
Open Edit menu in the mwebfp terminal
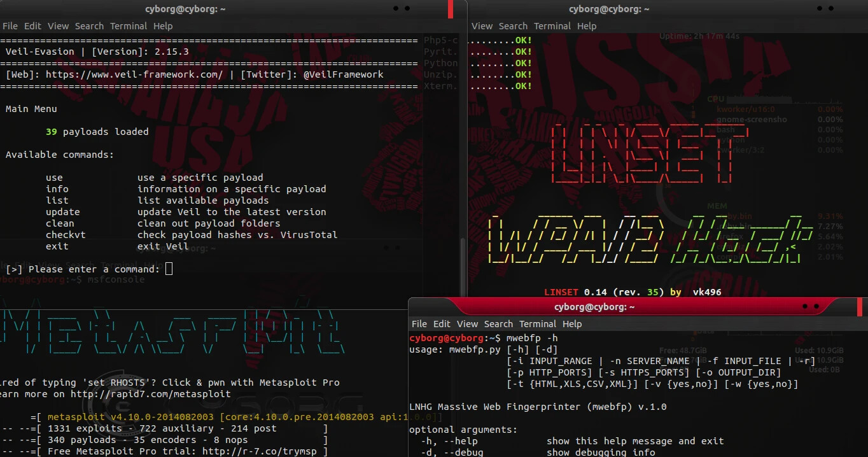tap(442, 324)
